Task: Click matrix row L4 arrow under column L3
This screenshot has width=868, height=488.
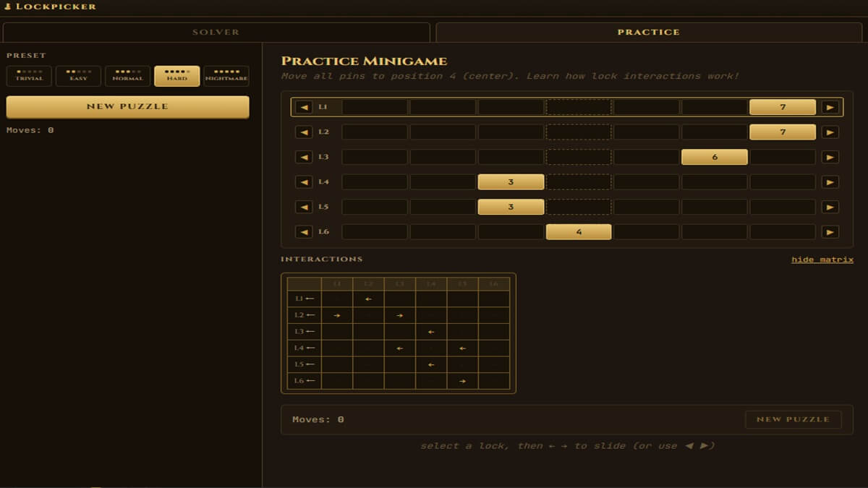Action: pyautogui.click(x=400, y=348)
